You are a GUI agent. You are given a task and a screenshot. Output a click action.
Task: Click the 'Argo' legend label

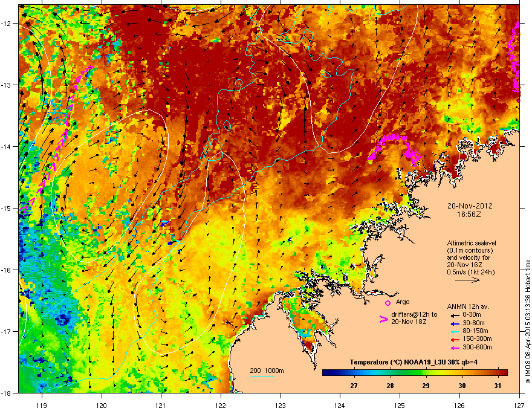coord(403,302)
